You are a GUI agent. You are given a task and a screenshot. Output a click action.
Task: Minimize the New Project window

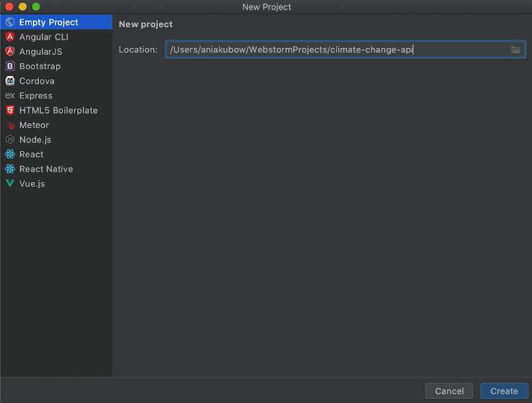click(x=23, y=6)
